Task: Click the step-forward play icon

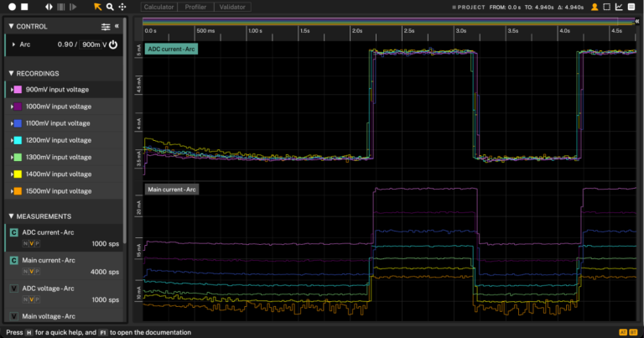Action: pos(73,7)
